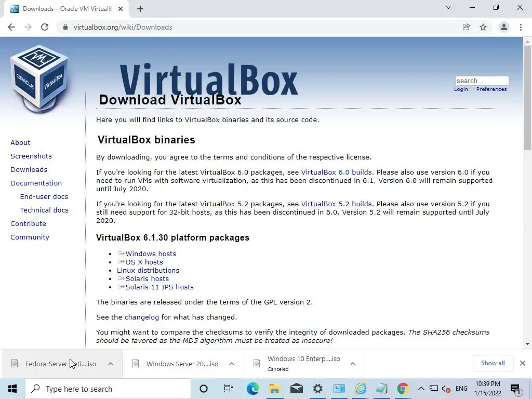This screenshot has width=532, height=399.
Task: Open Linux distributions link
Action: 148,270
